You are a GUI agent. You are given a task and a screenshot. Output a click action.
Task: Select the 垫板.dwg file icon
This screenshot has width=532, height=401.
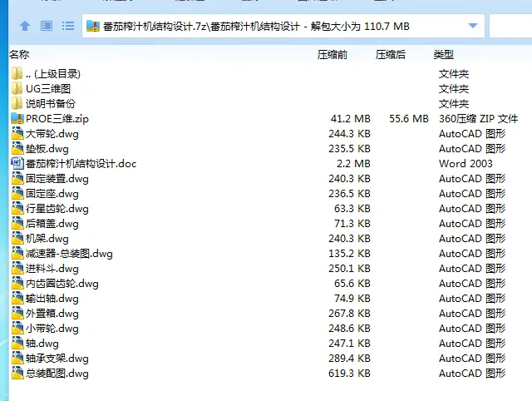[17, 148]
